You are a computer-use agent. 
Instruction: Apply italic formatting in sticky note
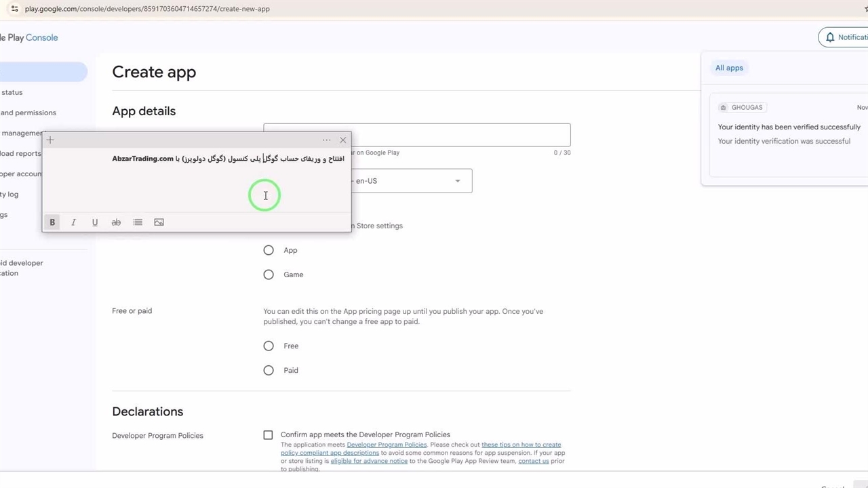pos(73,222)
